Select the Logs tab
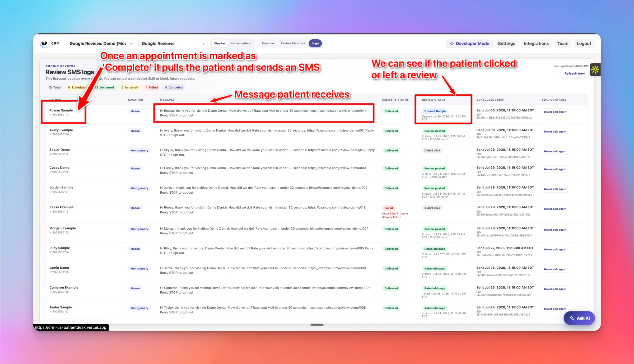Screen dimensions: 634x364 tap(315, 43)
